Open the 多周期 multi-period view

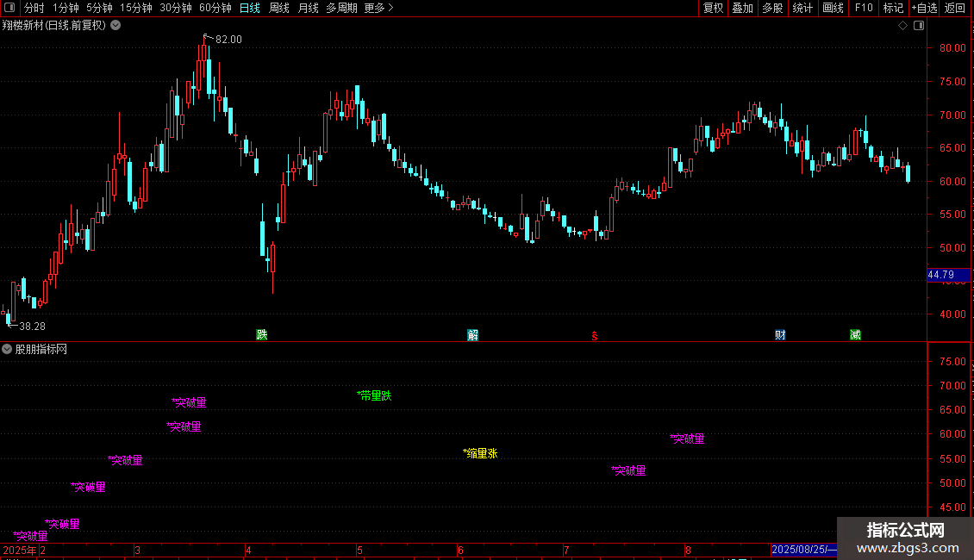[341, 8]
